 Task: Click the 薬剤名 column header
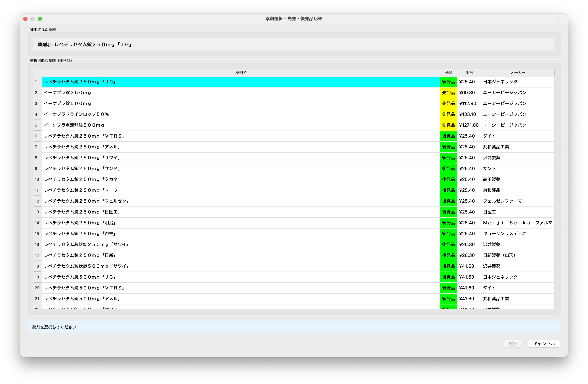tap(241, 72)
